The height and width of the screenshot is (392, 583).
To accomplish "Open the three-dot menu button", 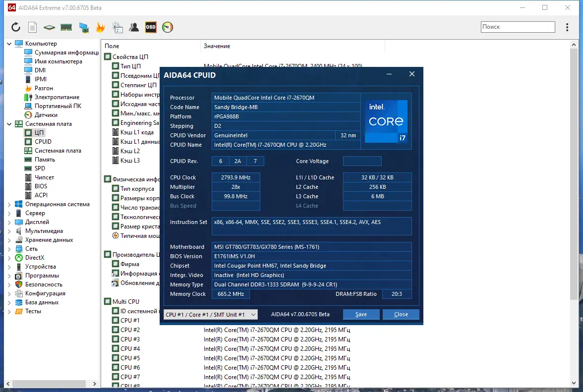I will (x=567, y=27).
